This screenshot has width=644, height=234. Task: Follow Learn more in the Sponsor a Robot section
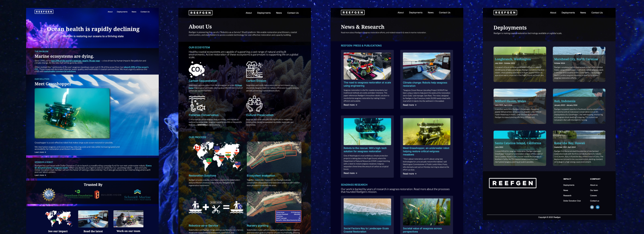(x=40, y=175)
